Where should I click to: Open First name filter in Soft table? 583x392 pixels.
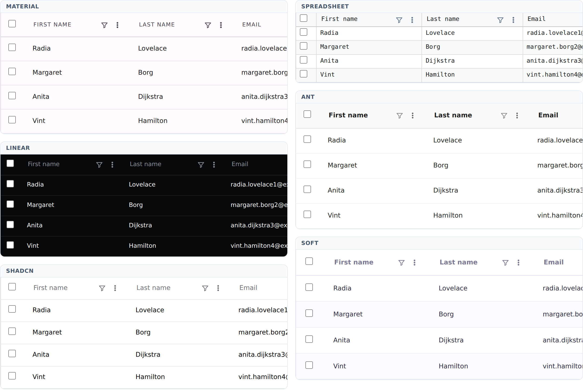tap(402, 263)
